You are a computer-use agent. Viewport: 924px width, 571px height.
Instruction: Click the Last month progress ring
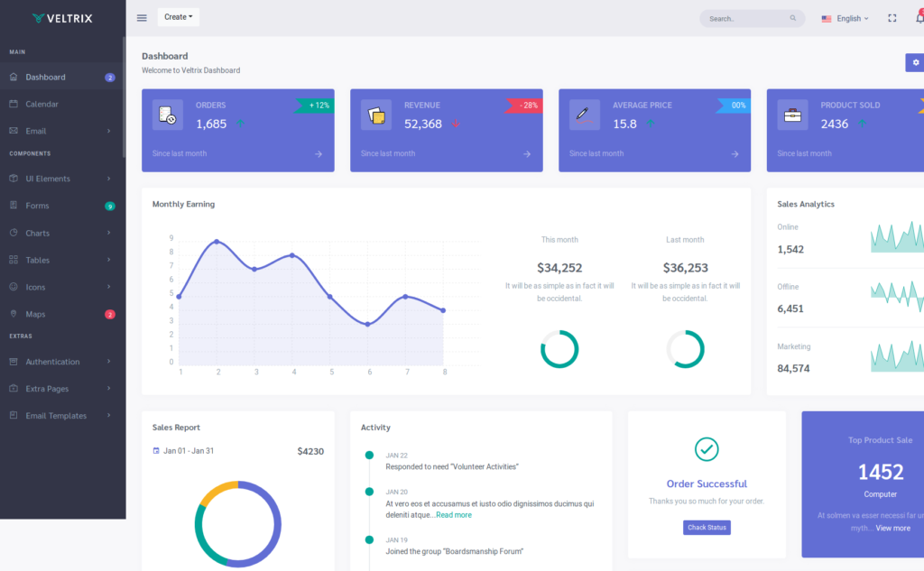(x=686, y=349)
